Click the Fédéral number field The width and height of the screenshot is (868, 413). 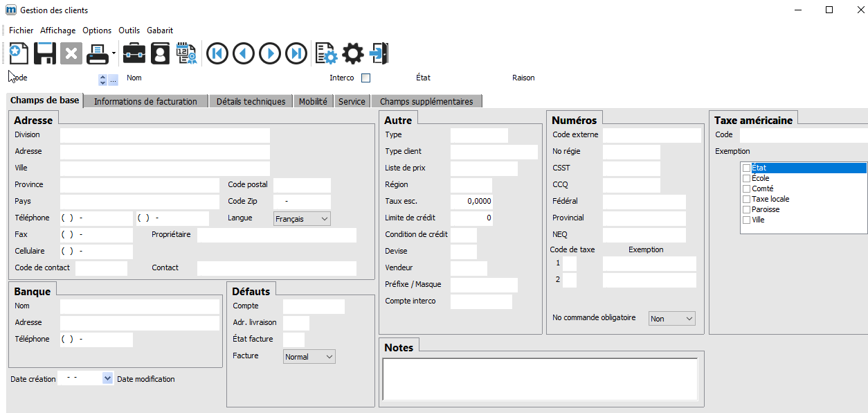click(x=644, y=202)
